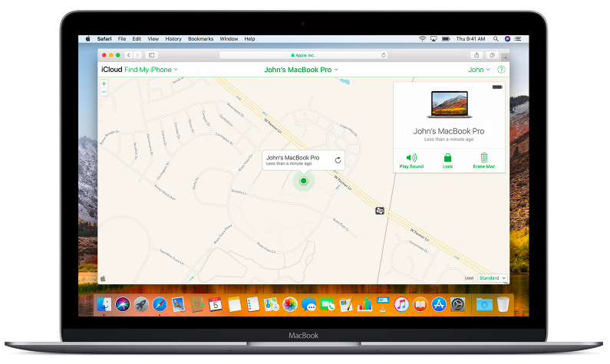The height and width of the screenshot is (364, 610).
Task: Zoom out the map with minus button
Action: [x=104, y=92]
